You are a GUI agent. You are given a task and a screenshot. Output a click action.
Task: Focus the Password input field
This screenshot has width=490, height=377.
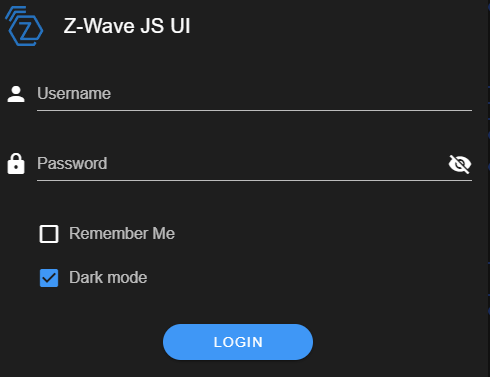(x=242, y=164)
